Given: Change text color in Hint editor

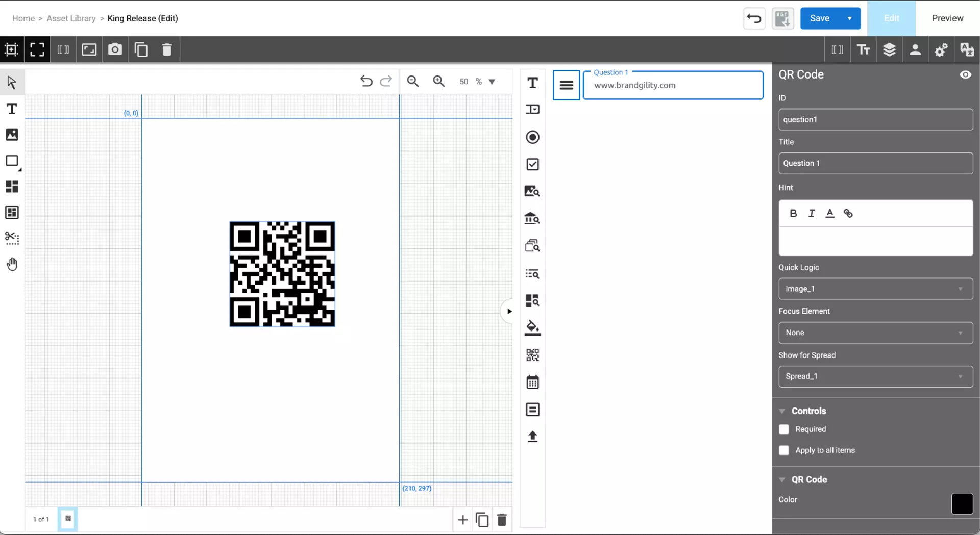Looking at the screenshot, I should pos(830,213).
